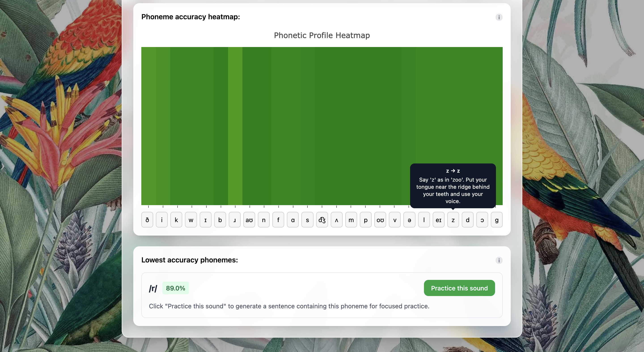Select the ð phoneme button
Image resolution: width=644 pixels, height=352 pixels.
[x=147, y=220]
